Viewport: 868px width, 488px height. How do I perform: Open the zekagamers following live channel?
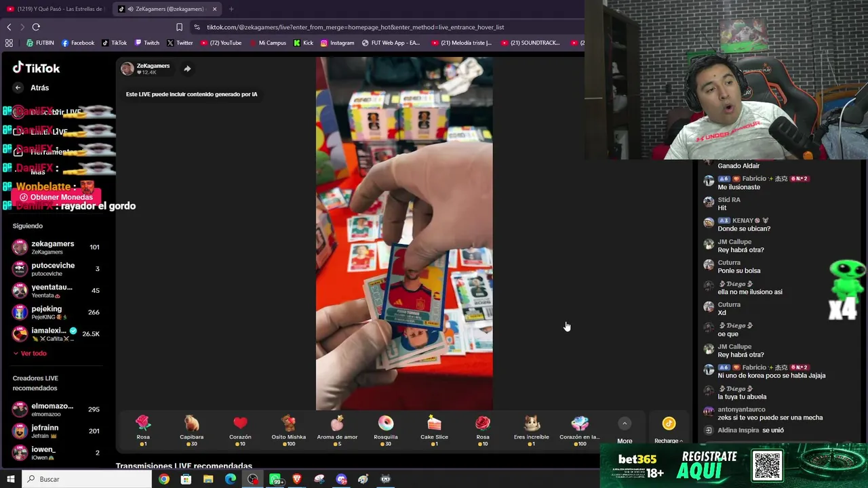click(x=56, y=247)
